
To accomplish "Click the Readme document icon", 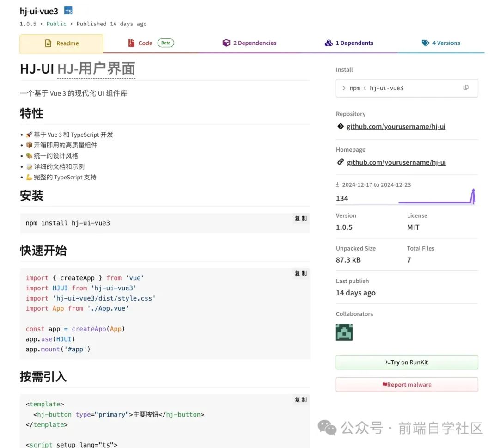I will (x=48, y=43).
